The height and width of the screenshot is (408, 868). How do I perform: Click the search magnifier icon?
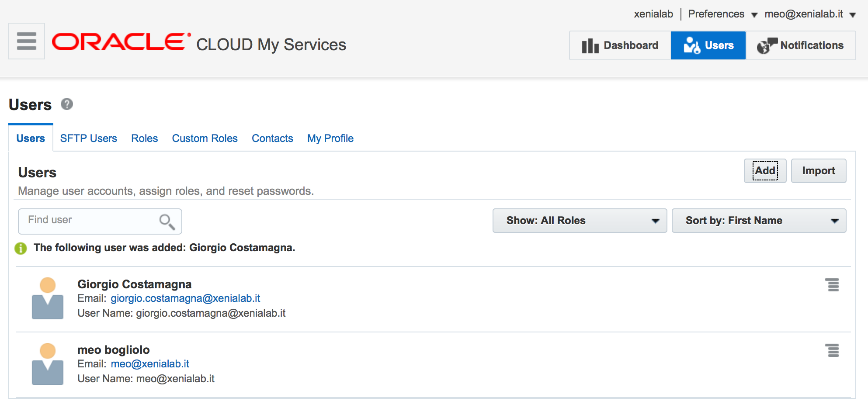tap(167, 222)
